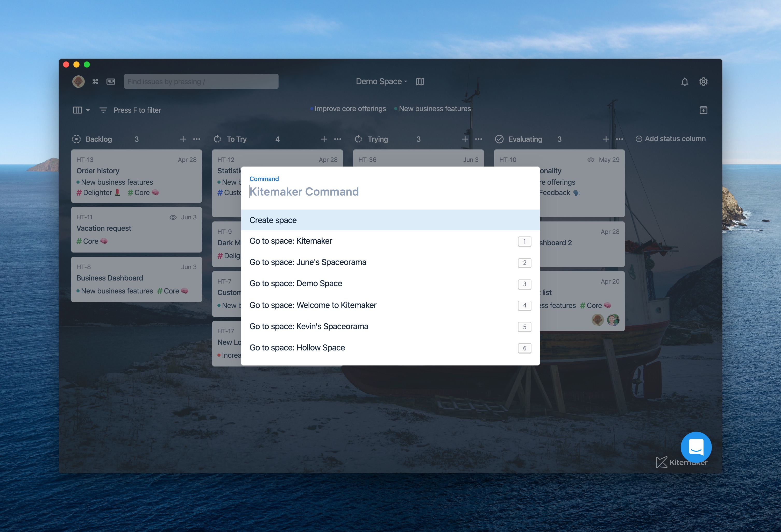Select the Improve core offerings initiative
This screenshot has width=781, height=532.
(348, 109)
